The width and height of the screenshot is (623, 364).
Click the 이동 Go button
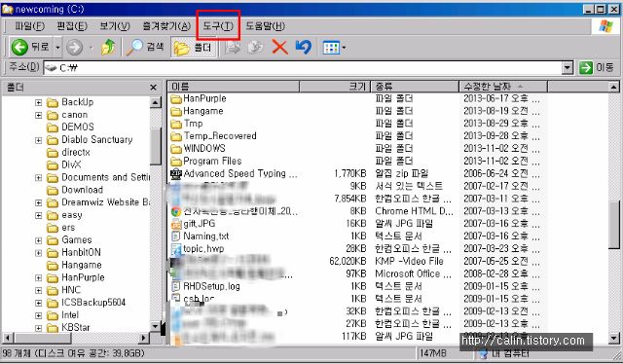tap(597, 68)
